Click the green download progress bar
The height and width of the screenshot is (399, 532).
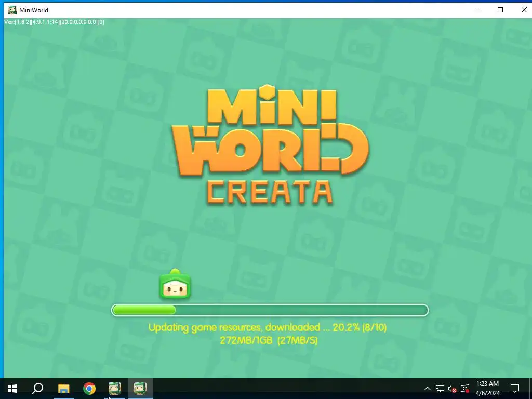(270, 310)
